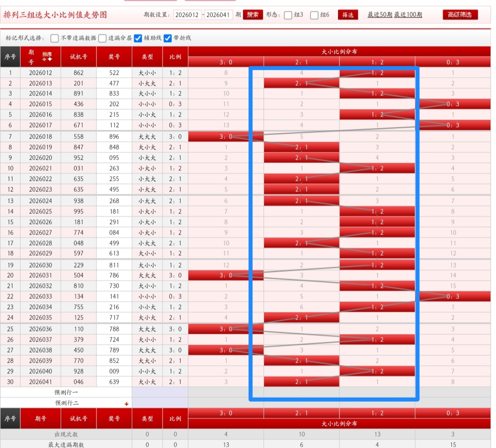This screenshot has height=448, width=496.
Task: Show the 最近100期 recent results
Action: 408,15
